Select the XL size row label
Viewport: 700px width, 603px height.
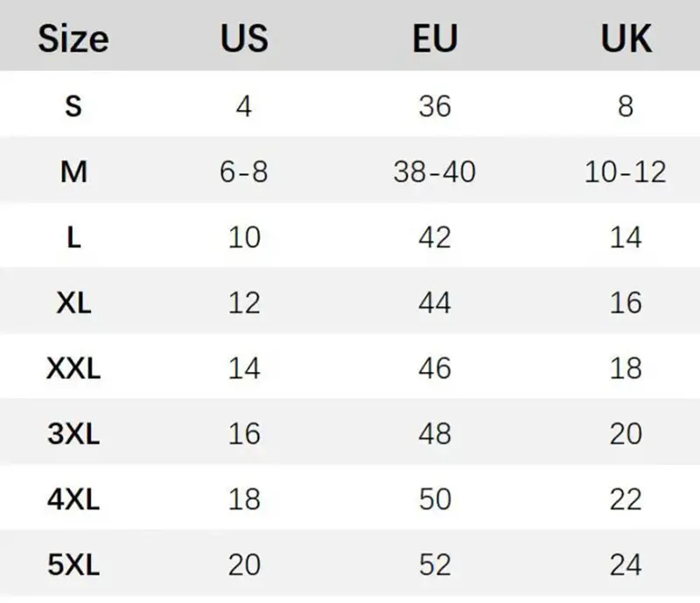(x=73, y=303)
